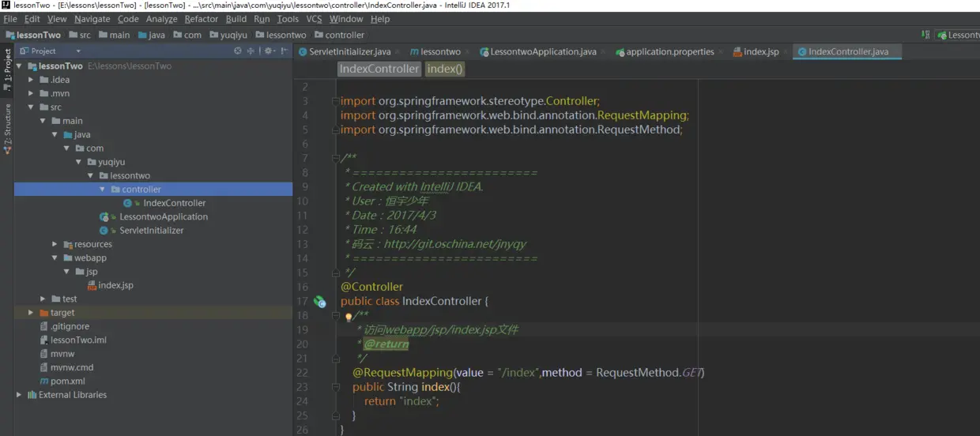Viewport: 980px width, 436px height.
Task: Click the collapse all icon in Project panel
Action: point(251,51)
